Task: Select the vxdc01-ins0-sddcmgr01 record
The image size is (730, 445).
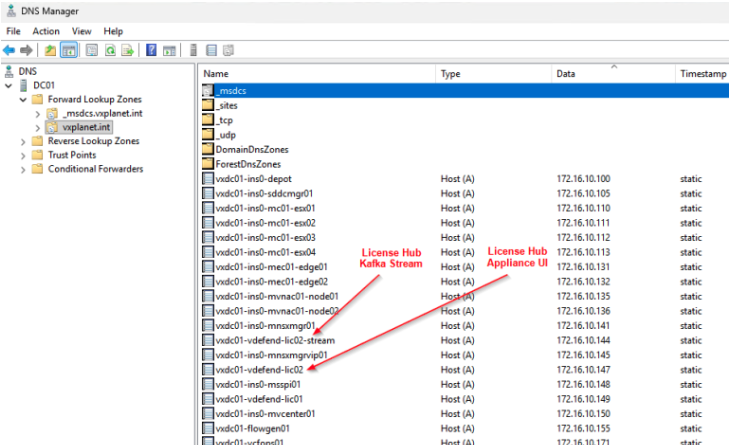Action: [x=264, y=193]
